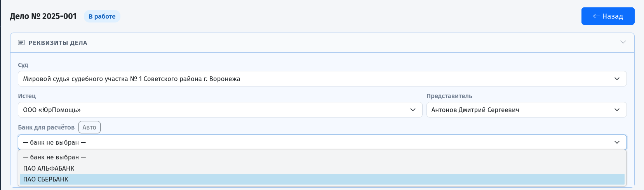Go back with the Назад button
This screenshot has width=644, height=190.
(x=608, y=16)
